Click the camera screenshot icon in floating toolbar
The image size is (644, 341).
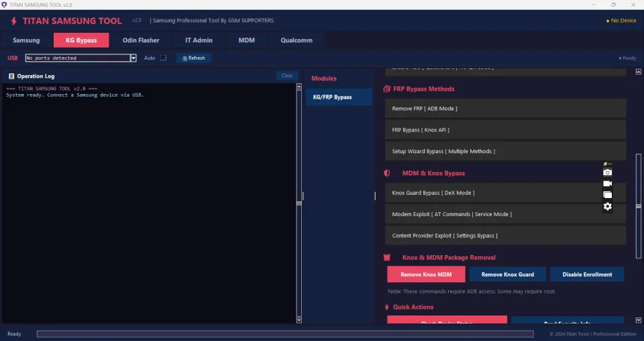(x=607, y=173)
